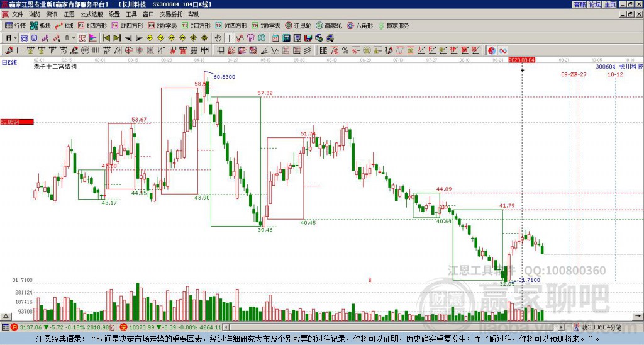Open the 六角形 hexagon tool
This screenshot has width=644, height=345.
(x=360, y=25)
